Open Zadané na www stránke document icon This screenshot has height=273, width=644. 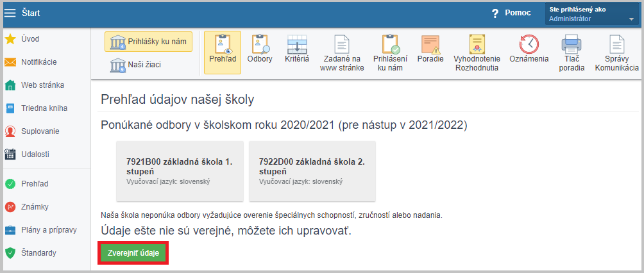point(342,44)
